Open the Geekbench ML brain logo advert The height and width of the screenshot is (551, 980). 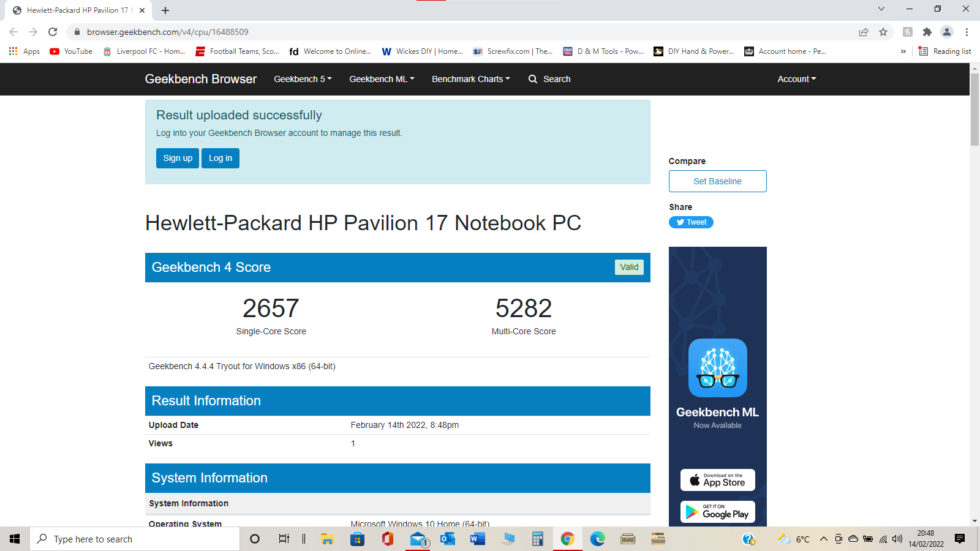click(x=717, y=368)
